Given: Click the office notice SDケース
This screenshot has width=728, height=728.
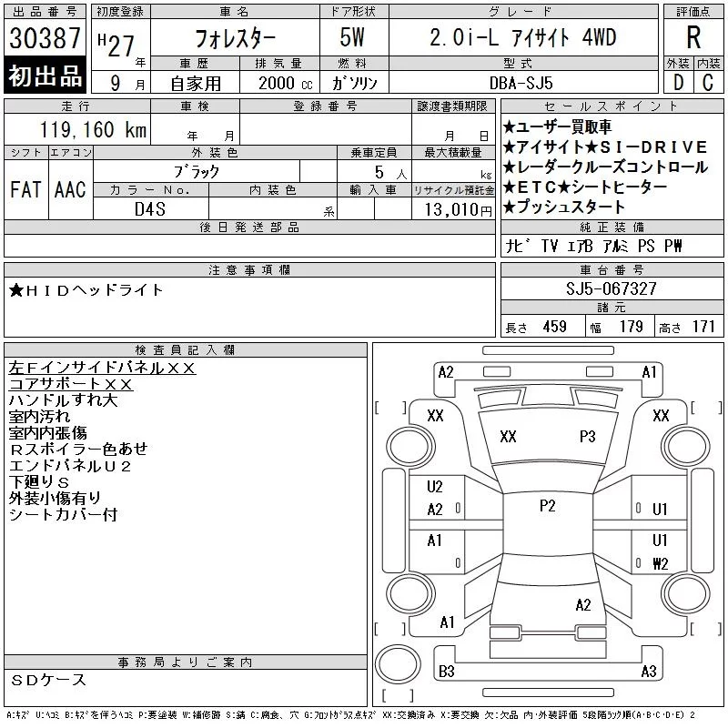Looking at the screenshot, I should click(48, 680).
